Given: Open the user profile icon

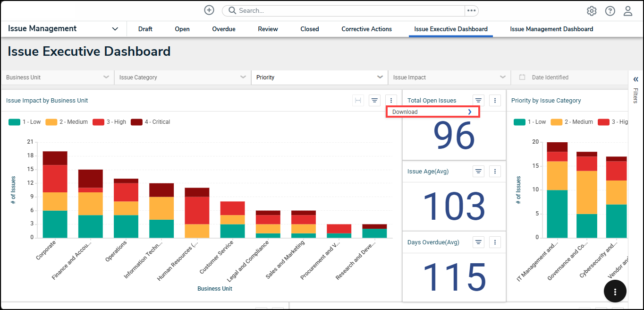Looking at the screenshot, I should click(628, 11).
